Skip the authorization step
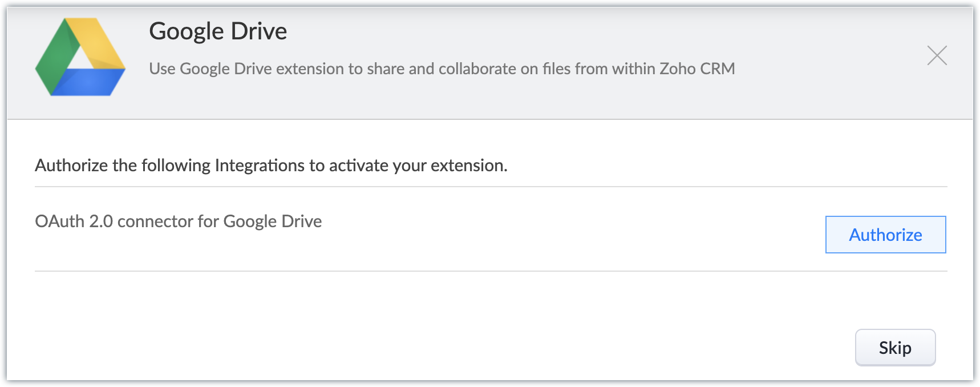Image resolution: width=980 pixels, height=387 pixels. 895,348
